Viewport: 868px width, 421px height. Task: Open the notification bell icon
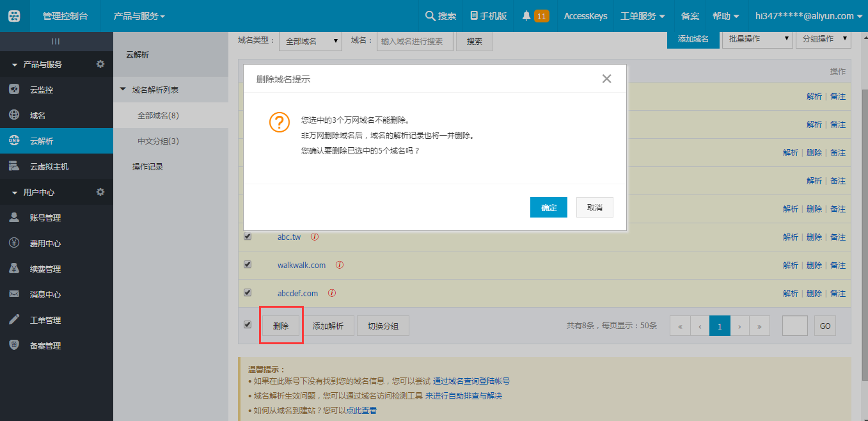tap(526, 15)
